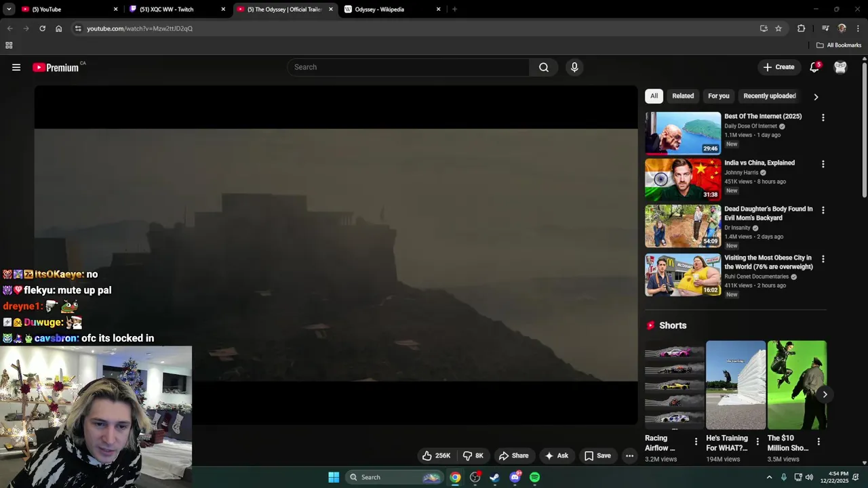
Task: Click Windows taskbar search box
Action: point(394,477)
